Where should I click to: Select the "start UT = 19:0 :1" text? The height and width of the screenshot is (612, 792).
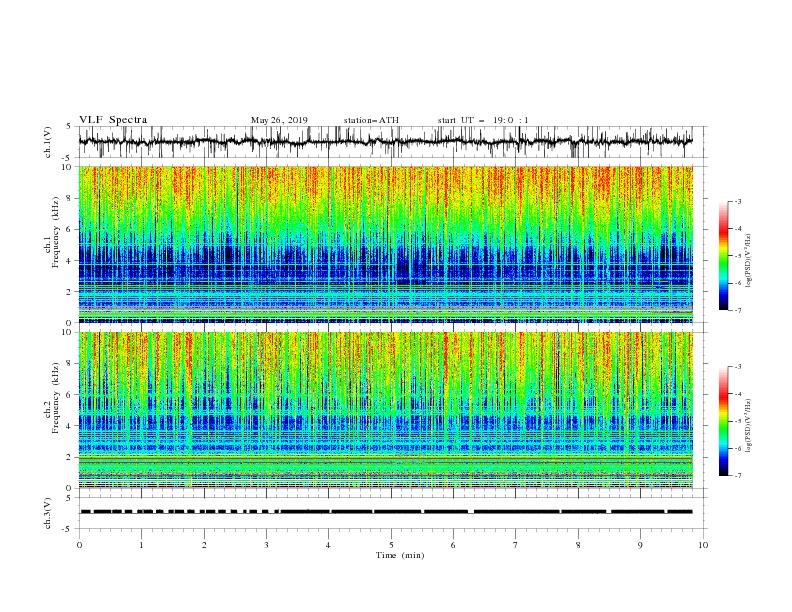[483, 120]
